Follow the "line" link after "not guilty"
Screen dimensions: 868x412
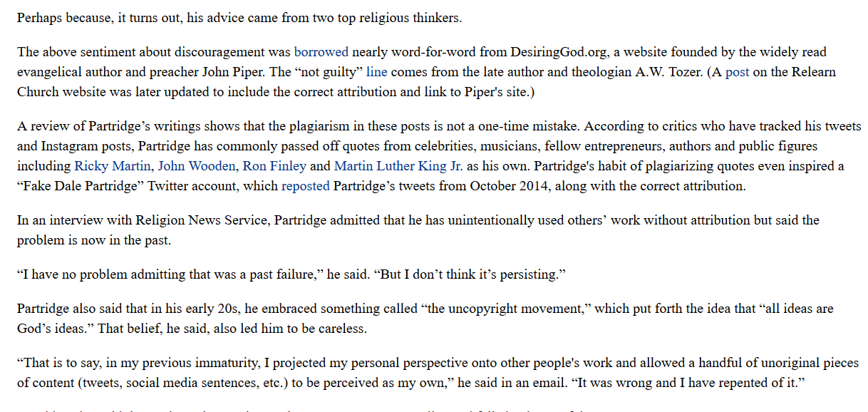(377, 73)
